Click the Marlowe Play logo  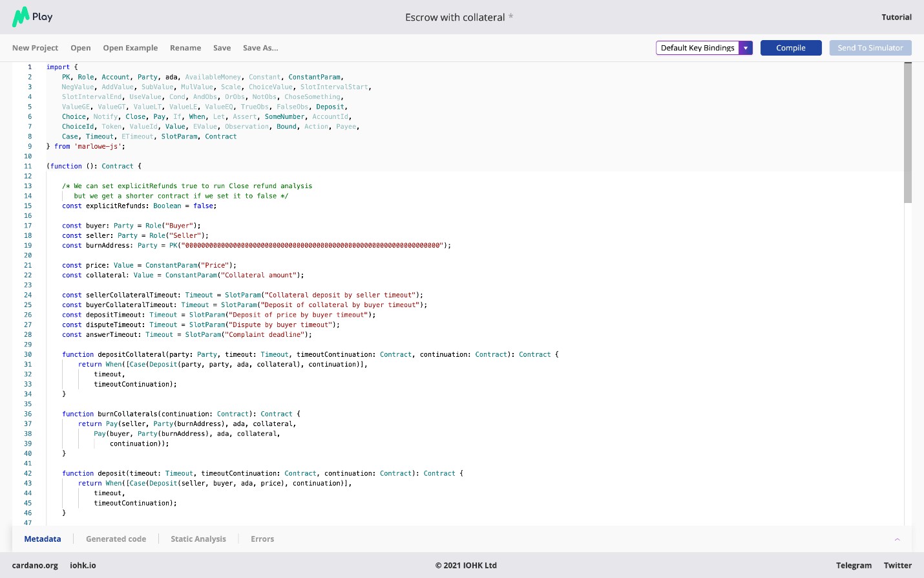coord(32,17)
